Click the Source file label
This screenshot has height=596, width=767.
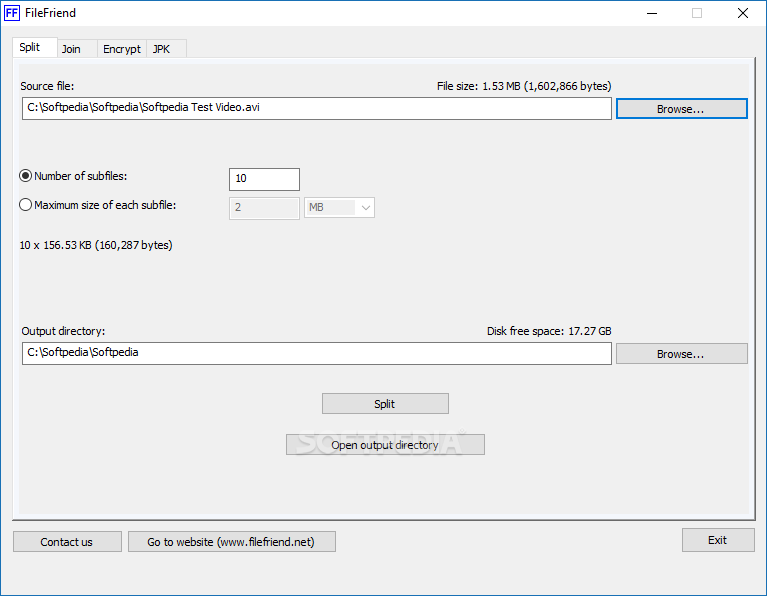47,86
